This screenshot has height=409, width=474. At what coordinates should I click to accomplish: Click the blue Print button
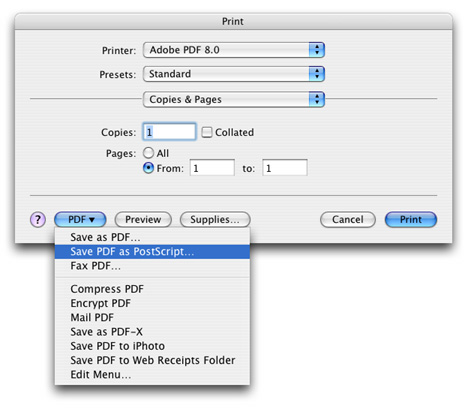411,220
